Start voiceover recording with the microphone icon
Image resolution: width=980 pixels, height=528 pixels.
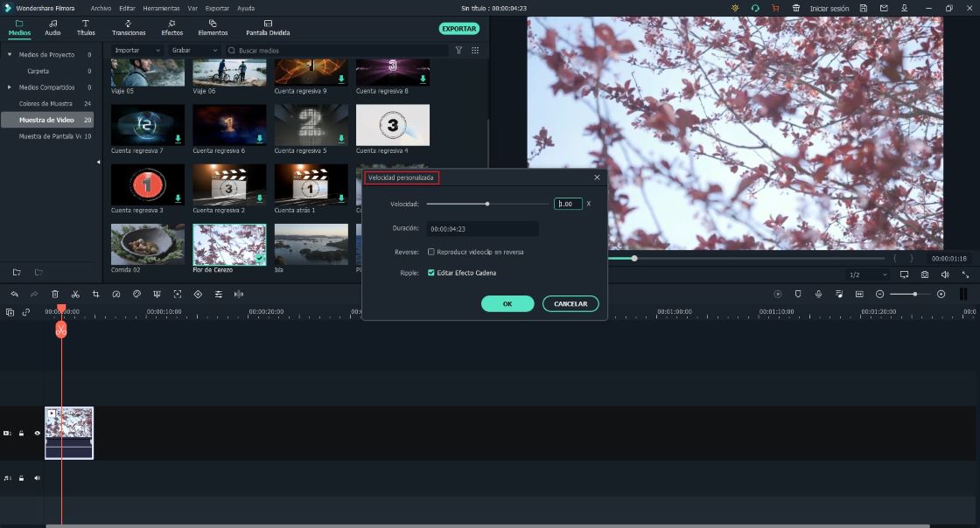point(818,294)
